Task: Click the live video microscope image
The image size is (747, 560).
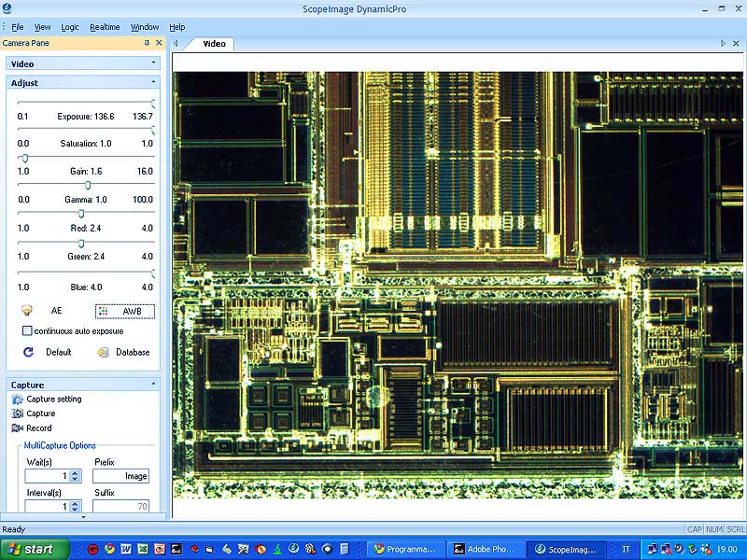Action: pos(458,285)
